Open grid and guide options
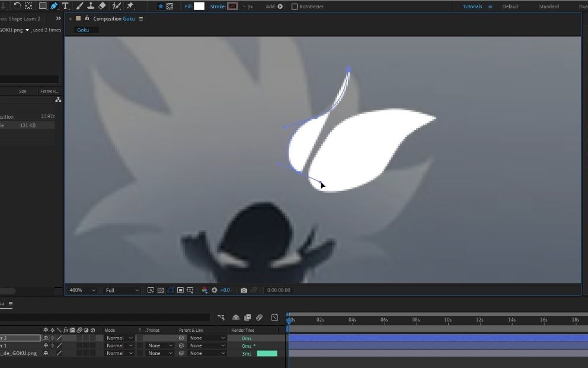 click(190, 290)
